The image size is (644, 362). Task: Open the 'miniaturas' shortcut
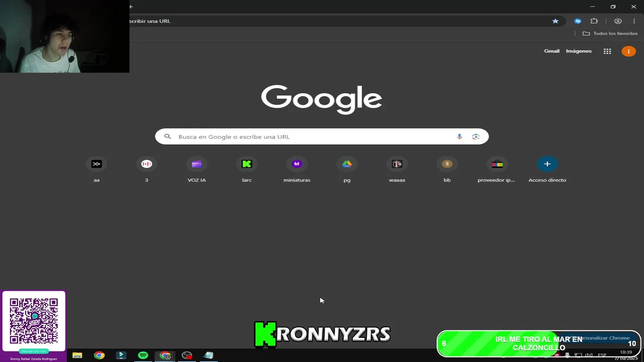297,170
